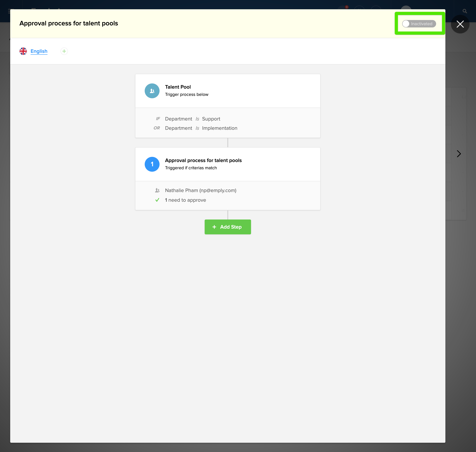Select approver Nathalie Pham
The width and height of the screenshot is (476, 452).
(200, 190)
